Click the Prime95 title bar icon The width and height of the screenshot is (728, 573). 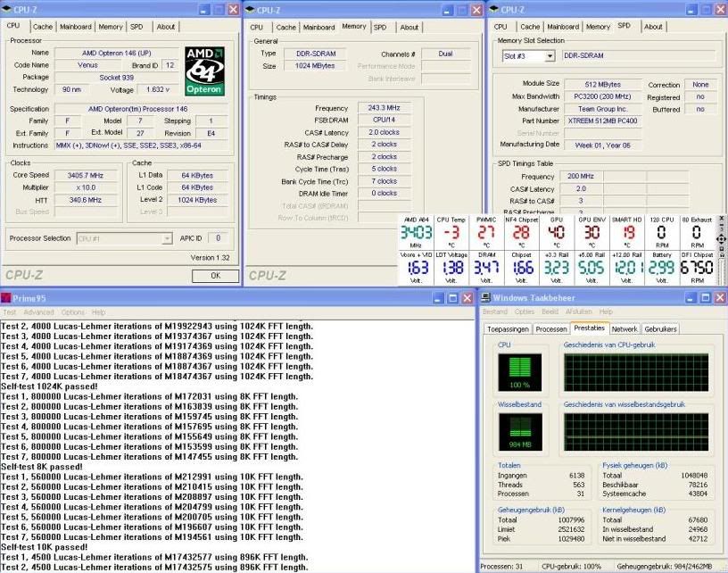point(5,297)
